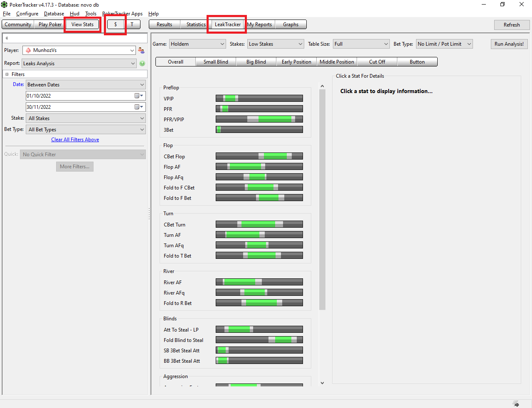The width and height of the screenshot is (532, 408).
Task: Select the Play Poker mode
Action: pos(50,25)
